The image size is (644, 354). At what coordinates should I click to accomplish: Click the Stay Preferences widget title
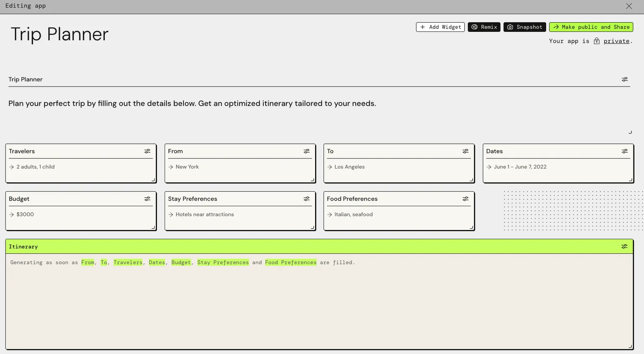192,199
